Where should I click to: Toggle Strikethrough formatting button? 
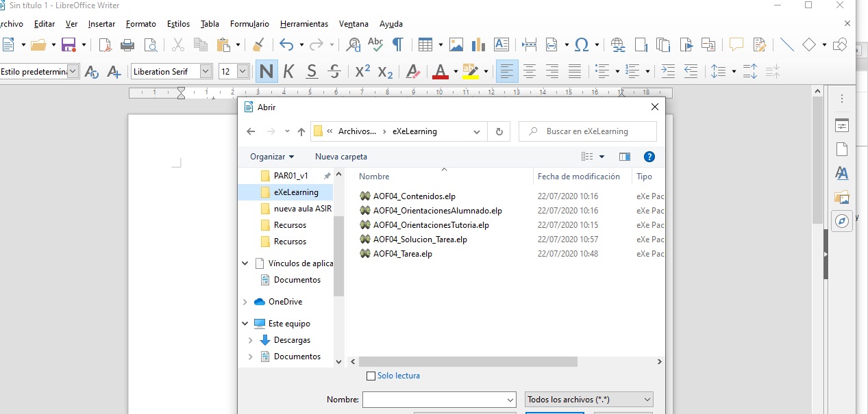[334, 71]
